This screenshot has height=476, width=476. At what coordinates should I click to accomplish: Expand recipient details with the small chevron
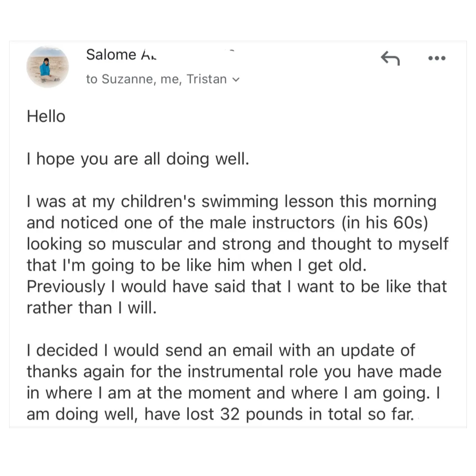[236, 80]
